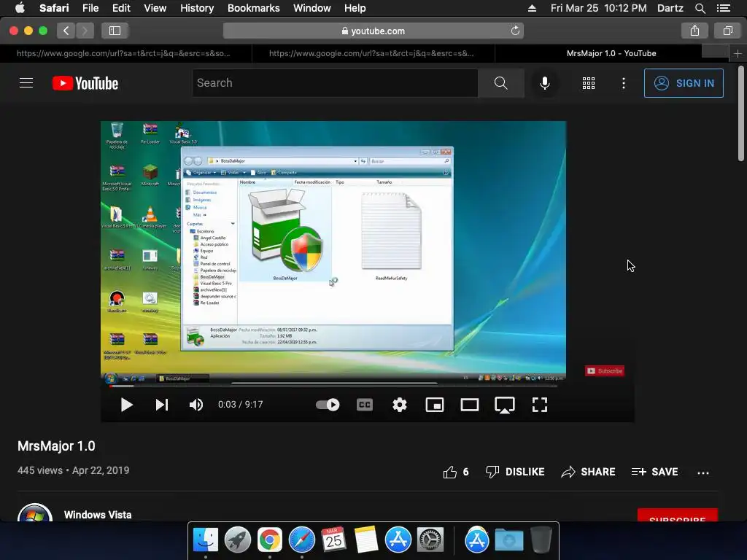Click the SHARE button
The image size is (747, 560).
pos(589,472)
